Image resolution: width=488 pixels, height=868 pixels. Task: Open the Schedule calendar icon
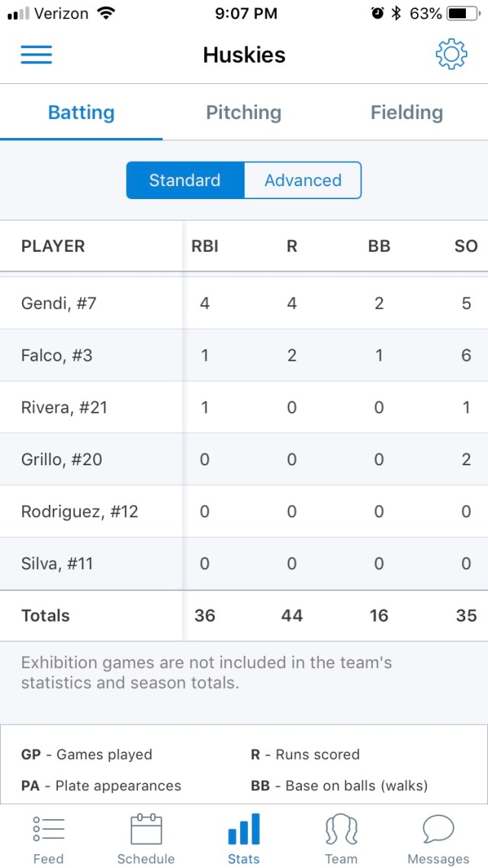[146, 830]
